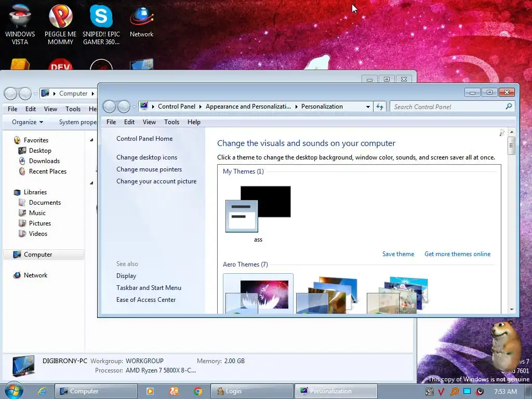Click Appearance and Personalization breadcrumb

(248, 107)
